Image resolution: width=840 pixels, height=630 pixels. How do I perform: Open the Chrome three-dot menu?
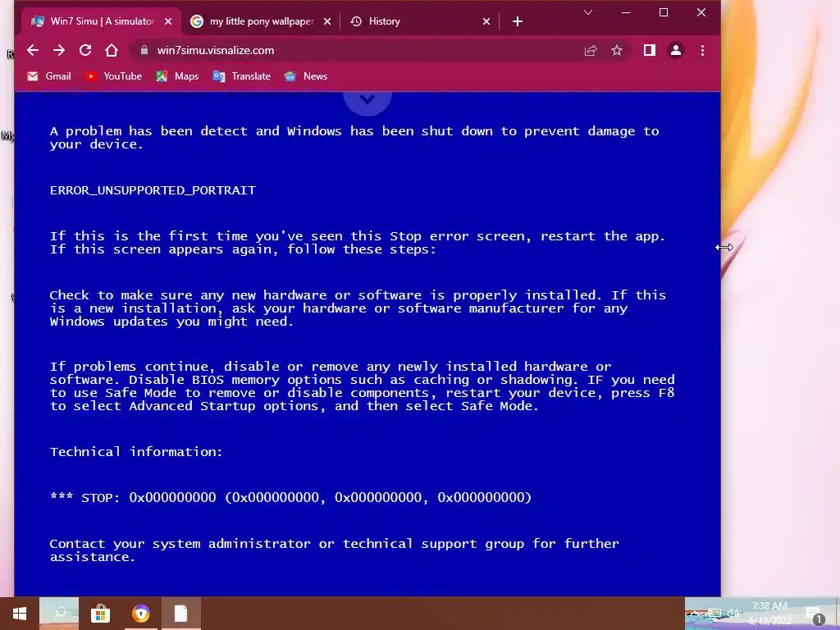click(x=702, y=50)
